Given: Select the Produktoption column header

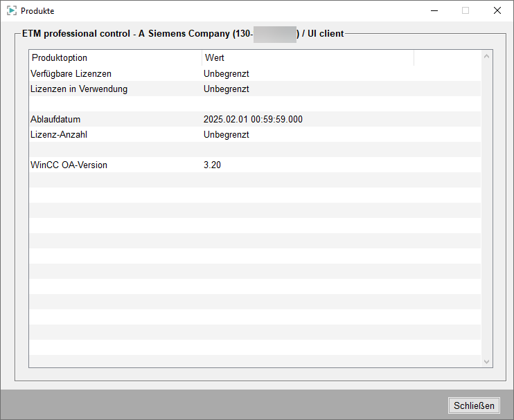Looking at the screenshot, I should click(x=116, y=58).
